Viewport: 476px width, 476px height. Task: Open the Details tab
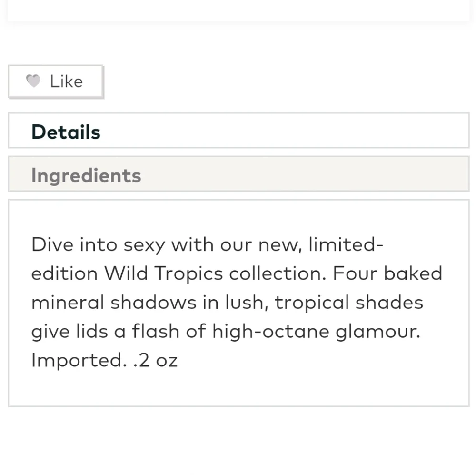238,131
